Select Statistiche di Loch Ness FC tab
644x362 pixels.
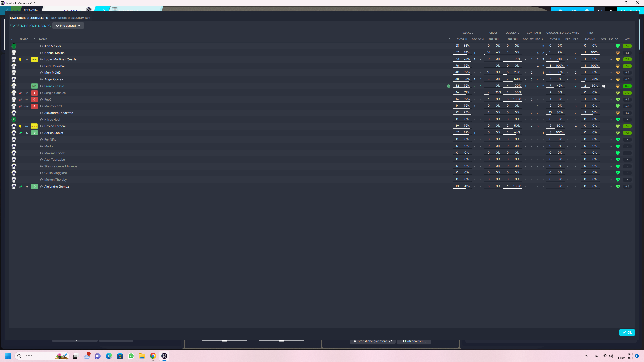click(29, 18)
